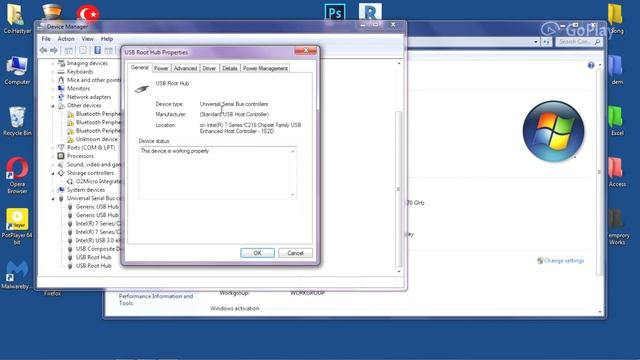Expand the System devices node

pos(53,190)
